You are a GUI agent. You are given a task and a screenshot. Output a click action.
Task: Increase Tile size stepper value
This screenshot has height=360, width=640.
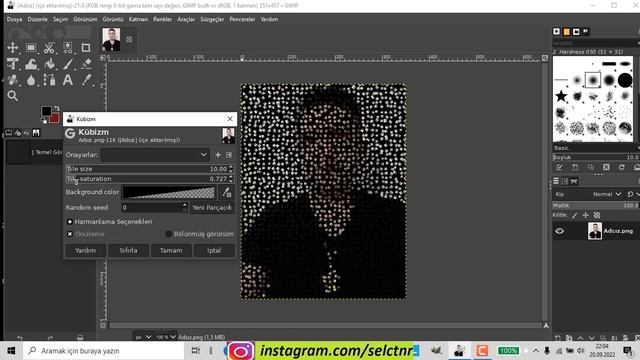click(231, 167)
